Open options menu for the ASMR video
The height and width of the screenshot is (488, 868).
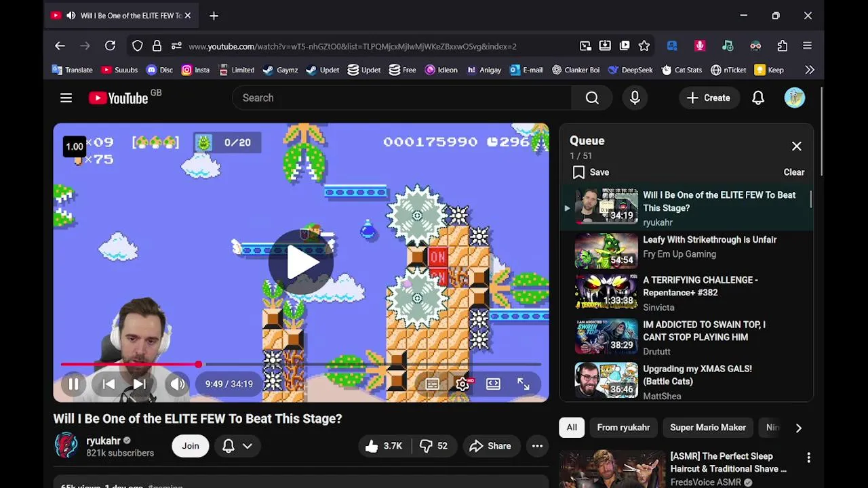[808, 458]
